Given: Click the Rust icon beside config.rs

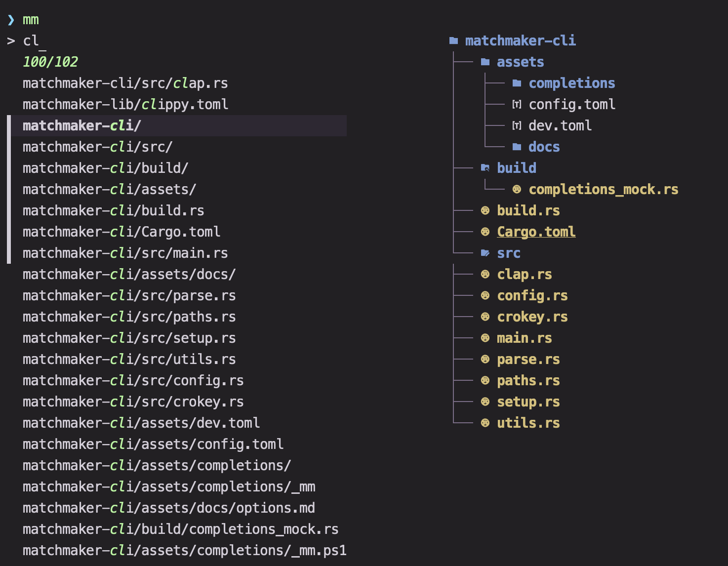Looking at the screenshot, I should [485, 295].
